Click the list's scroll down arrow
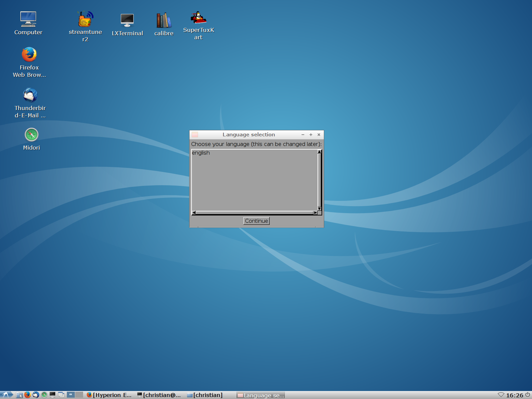Screen dimensions: 532x399 point(319,208)
